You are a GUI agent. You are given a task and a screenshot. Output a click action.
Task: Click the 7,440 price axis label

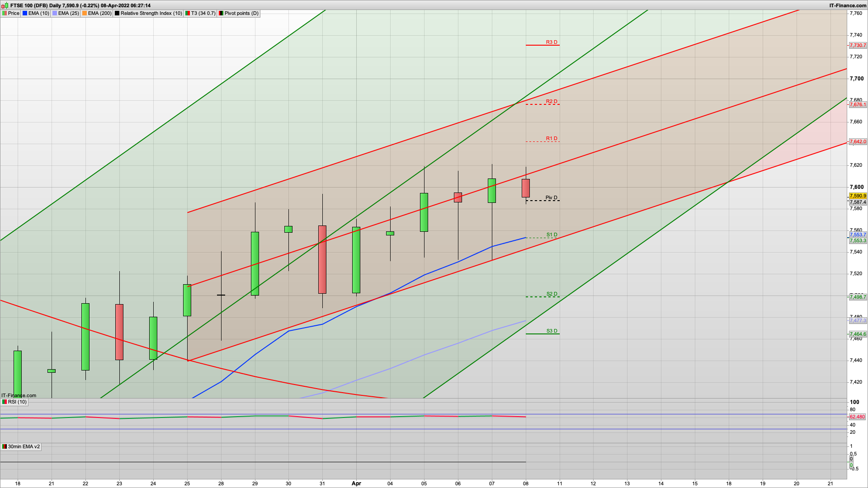856,361
